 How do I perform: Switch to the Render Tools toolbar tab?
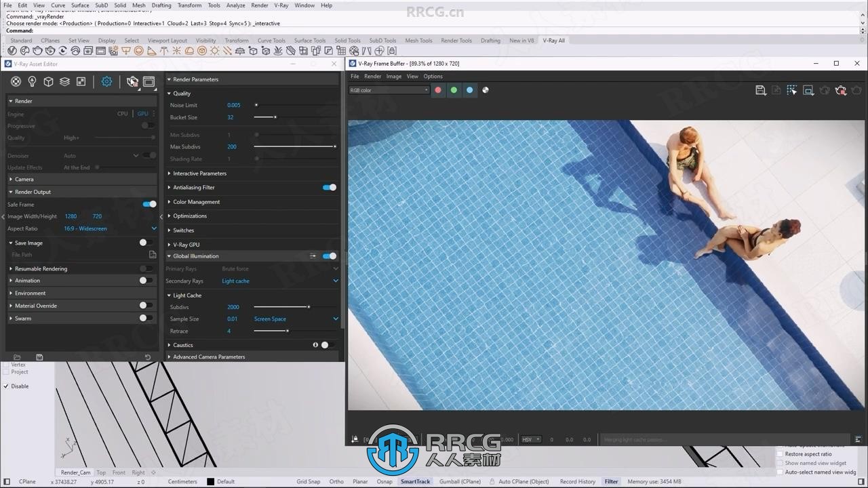tap(456, 41)
